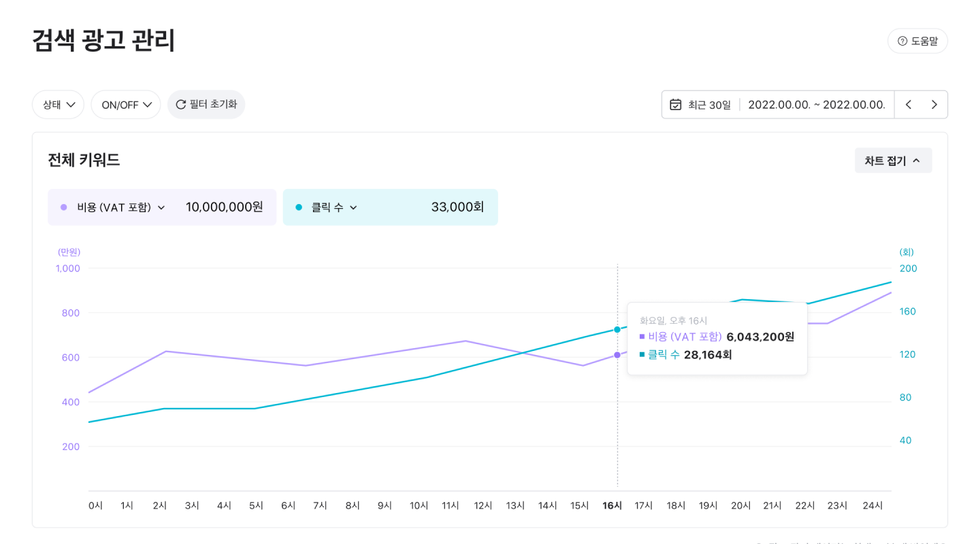Open the 상태 filter dropdown
980x544 pixels.
58,105
